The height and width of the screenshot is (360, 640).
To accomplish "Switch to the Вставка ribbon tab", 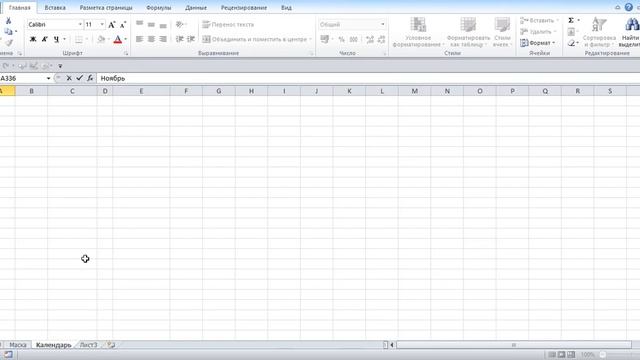I will coord(55,8).
